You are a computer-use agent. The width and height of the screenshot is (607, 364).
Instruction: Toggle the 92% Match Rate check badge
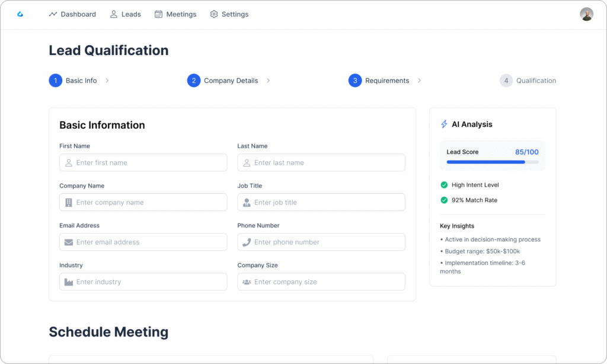(445, 200)
